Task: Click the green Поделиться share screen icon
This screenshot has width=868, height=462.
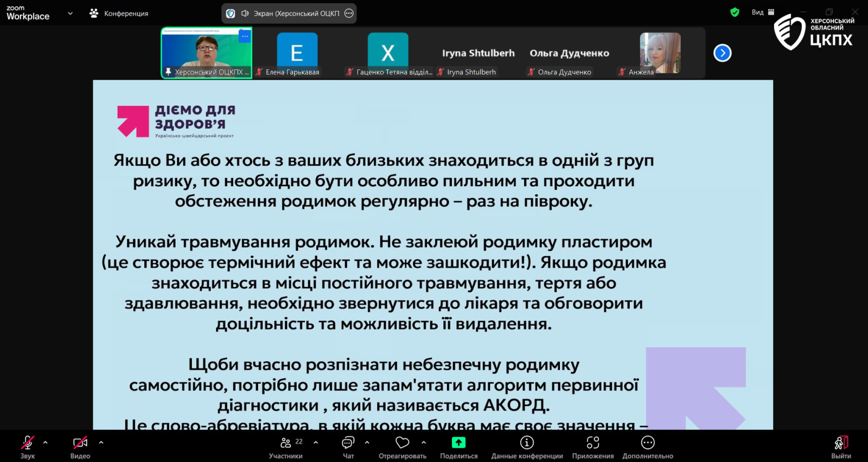Action: 458,443
